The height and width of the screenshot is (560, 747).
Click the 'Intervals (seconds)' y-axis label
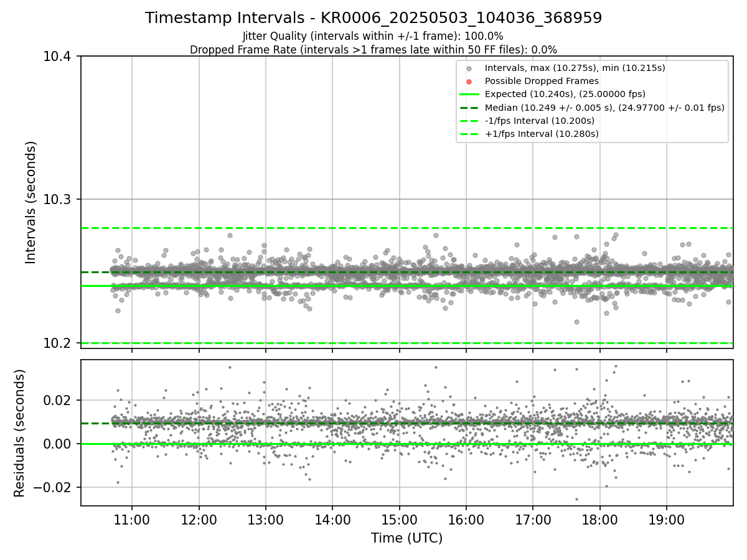31,202
